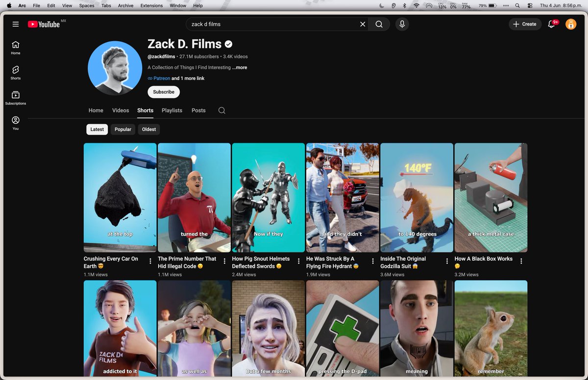Open the battery status at 79%
Image resolution: width=588 pixels, height=380 pixels.
coord(488,5)
